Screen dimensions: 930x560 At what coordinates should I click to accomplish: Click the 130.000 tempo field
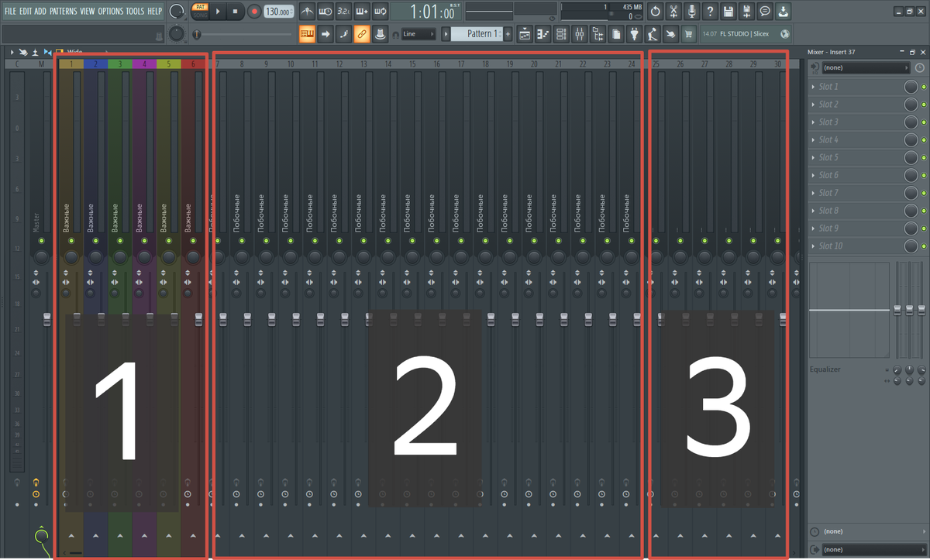[x=279, y=12]
